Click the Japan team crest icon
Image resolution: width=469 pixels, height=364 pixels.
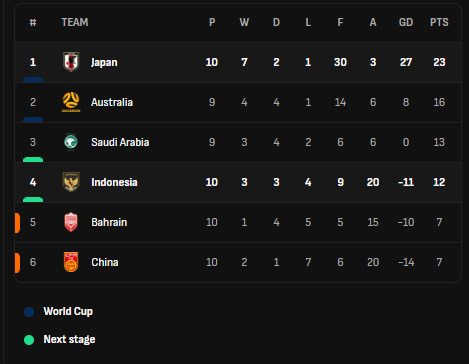pyautogui.click(x=71, y=62)
